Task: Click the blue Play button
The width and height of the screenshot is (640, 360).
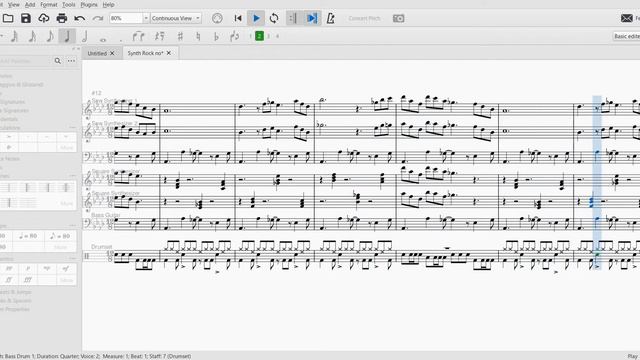Action: tap(256, 18)
